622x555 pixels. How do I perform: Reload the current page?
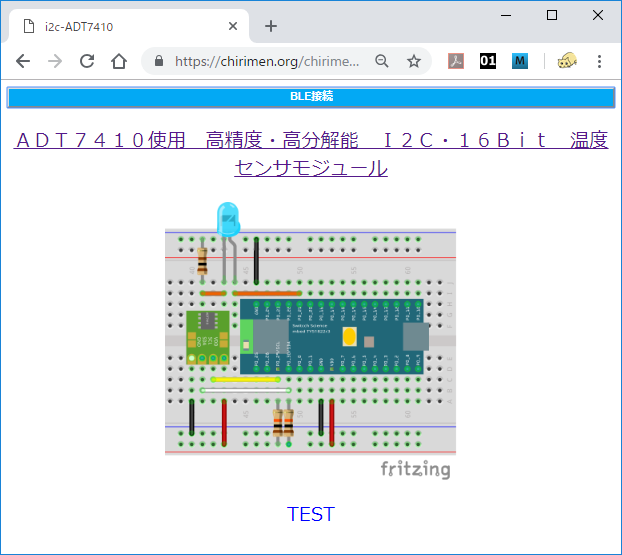(87, 61)
